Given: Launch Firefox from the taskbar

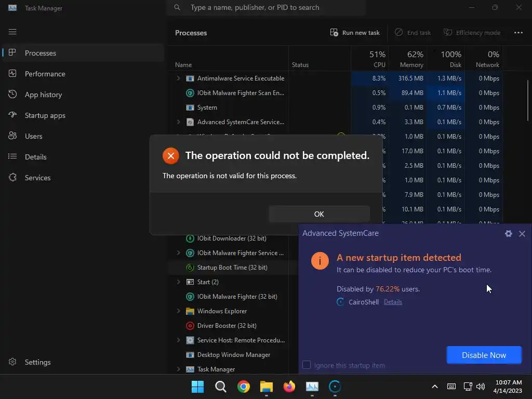Looking at the screenshot, I should pyautogui.click(x=289, y=387).
